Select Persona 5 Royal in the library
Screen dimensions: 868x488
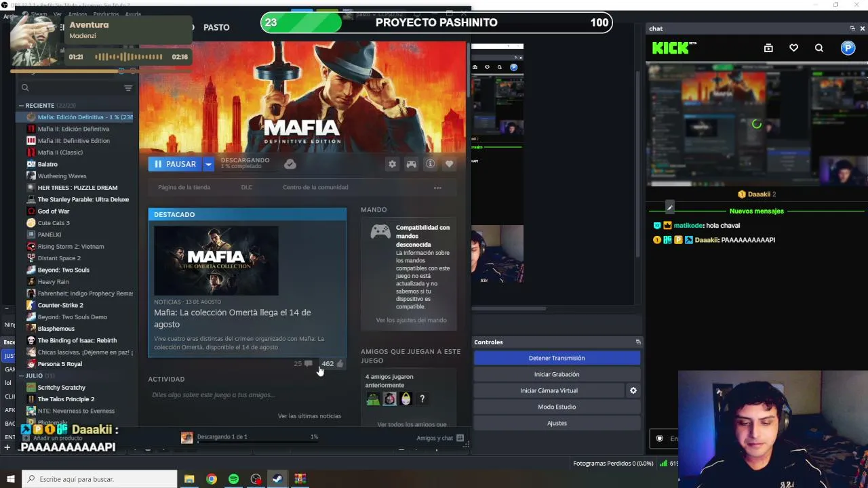click(x=60, y=364)
